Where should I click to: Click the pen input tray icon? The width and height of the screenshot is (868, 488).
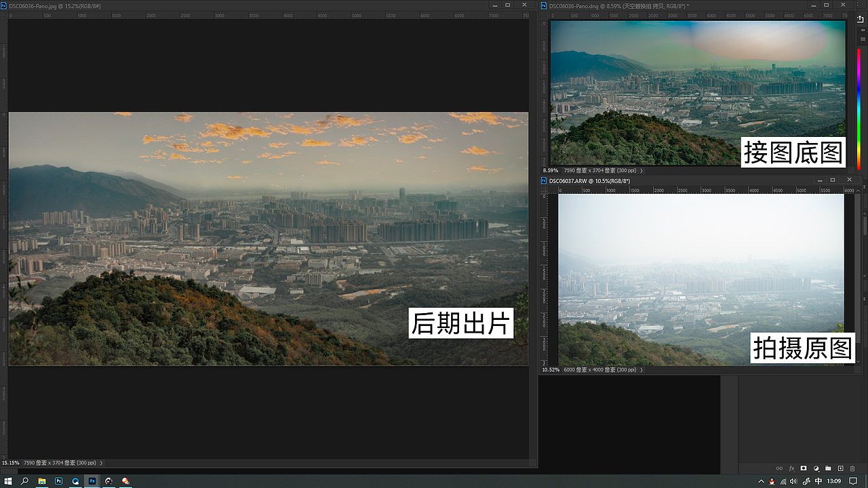(x=806, y=481)
